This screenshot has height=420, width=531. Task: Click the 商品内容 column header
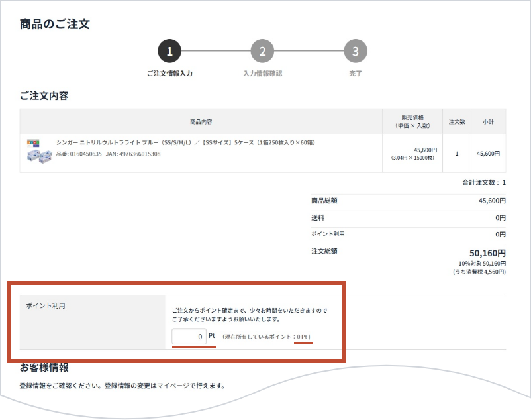click(x=201, y=122)
